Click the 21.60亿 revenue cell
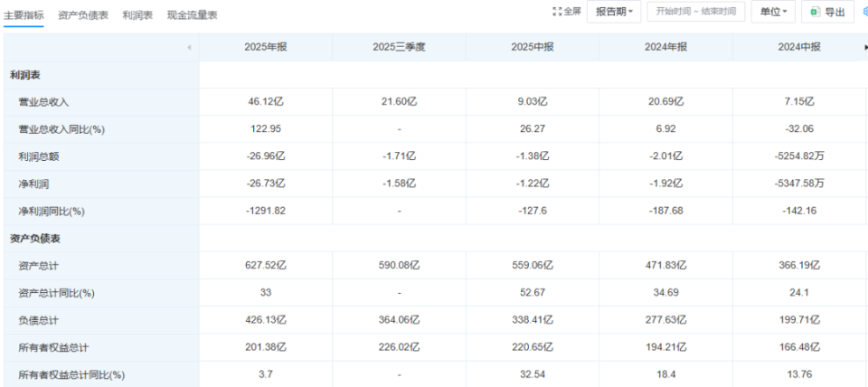 399,102
